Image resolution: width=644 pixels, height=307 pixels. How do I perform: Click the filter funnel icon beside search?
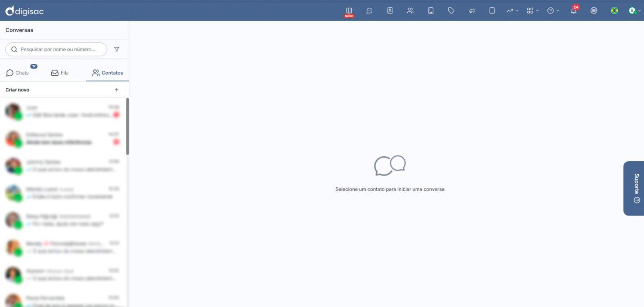(x=117, y=49)
